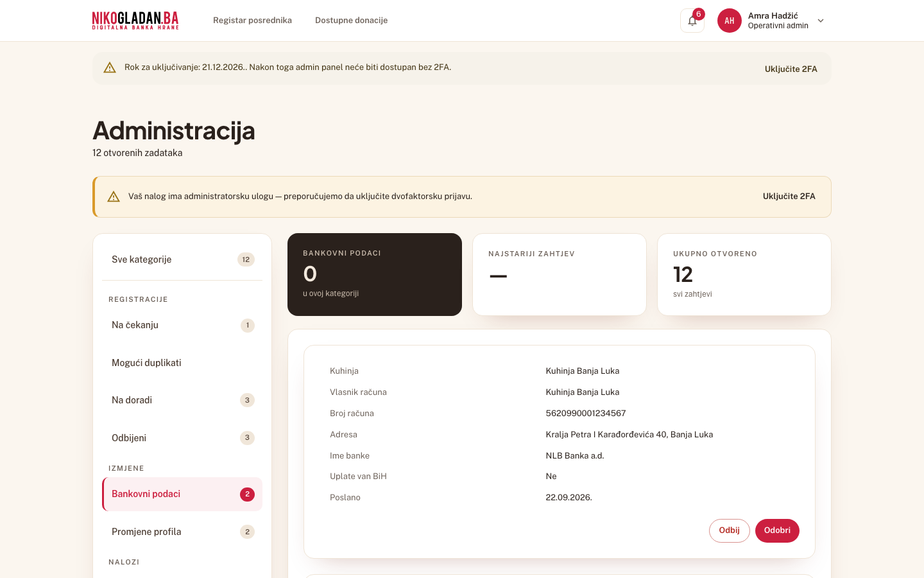
Task: Open notifications bell with 6 badge
Action: pyautogui.click(x=692, y=21)
